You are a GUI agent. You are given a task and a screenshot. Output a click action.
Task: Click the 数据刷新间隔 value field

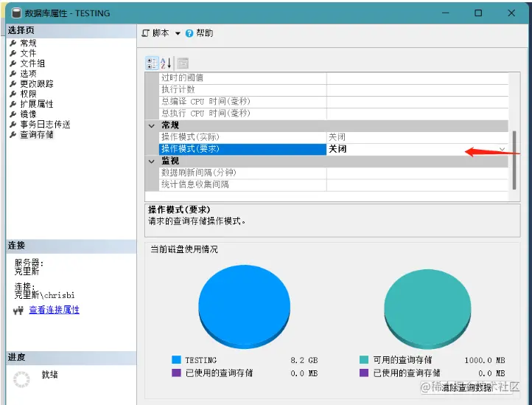pos(417,173)
